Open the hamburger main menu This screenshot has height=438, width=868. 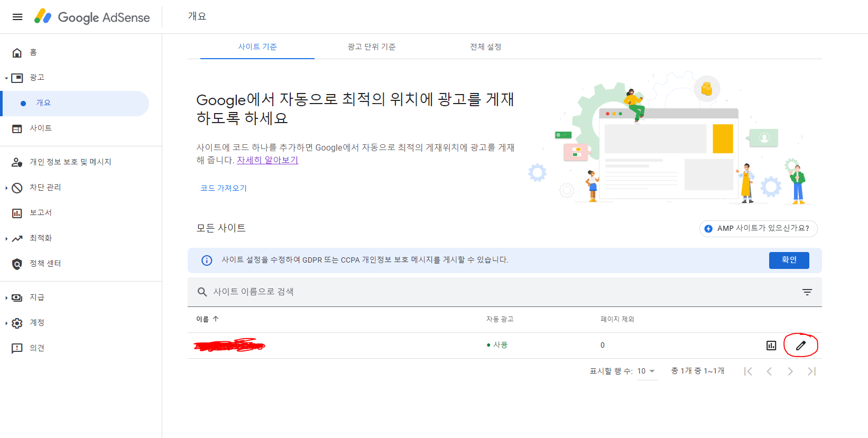pos(17,17)
